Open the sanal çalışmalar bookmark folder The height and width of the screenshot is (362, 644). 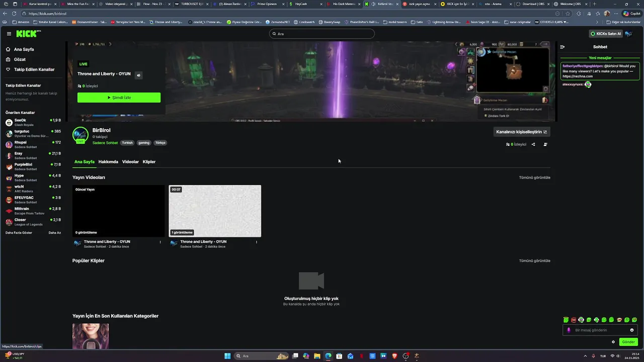pyautogui.click(x=517, y=22)
